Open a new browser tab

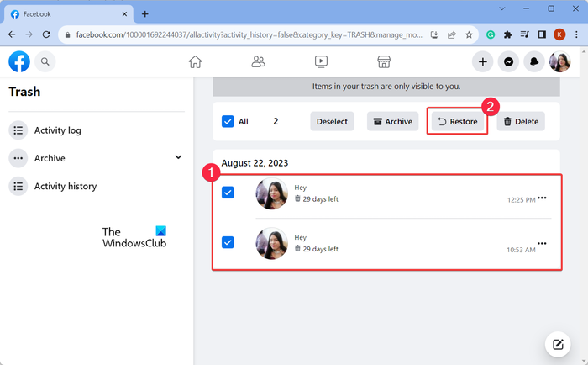(x=145, y=14)
